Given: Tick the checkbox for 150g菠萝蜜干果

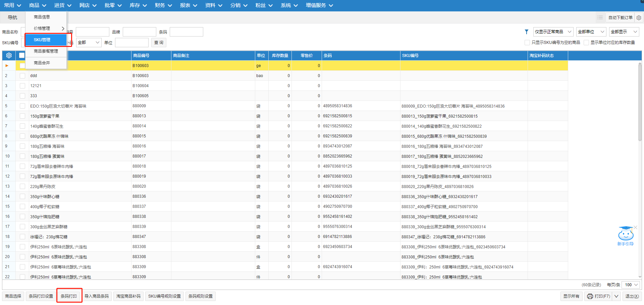Looking at the screenshot, I should coord(22,116).
